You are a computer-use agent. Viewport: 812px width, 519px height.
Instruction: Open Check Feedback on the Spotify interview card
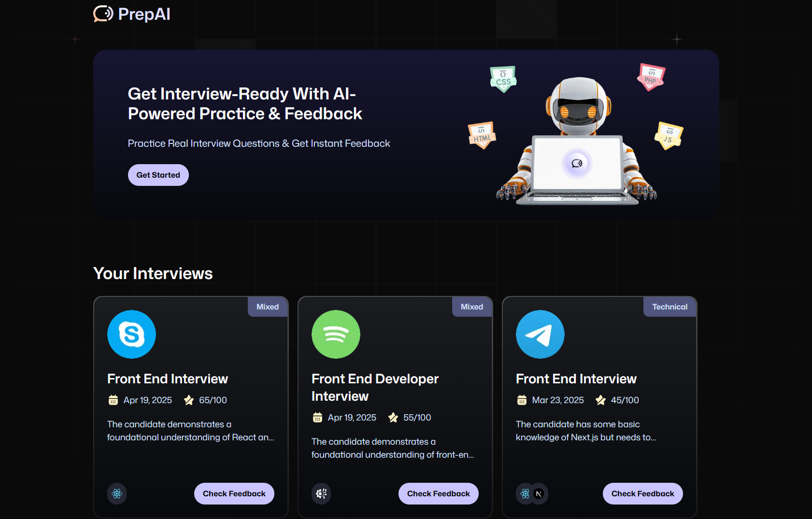tap(438, 493)
